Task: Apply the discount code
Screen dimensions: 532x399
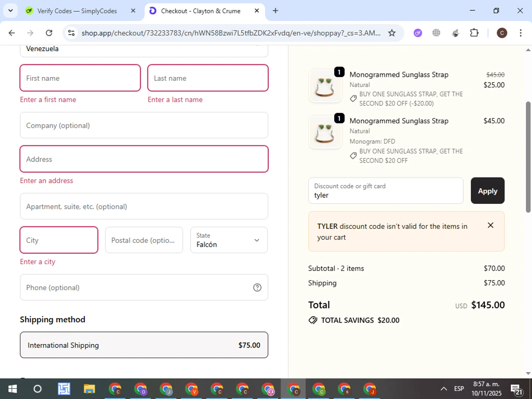Action: click(488, 191)
